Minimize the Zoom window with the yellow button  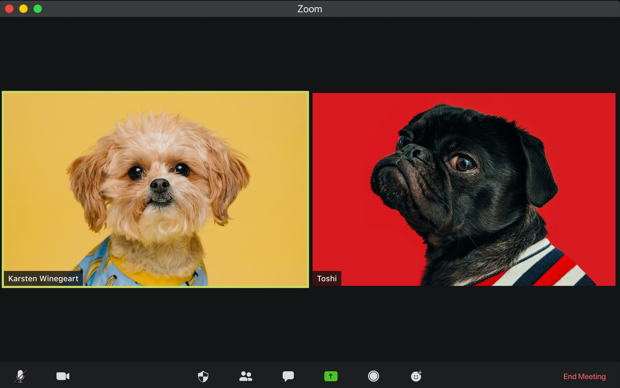coord(23,9)
